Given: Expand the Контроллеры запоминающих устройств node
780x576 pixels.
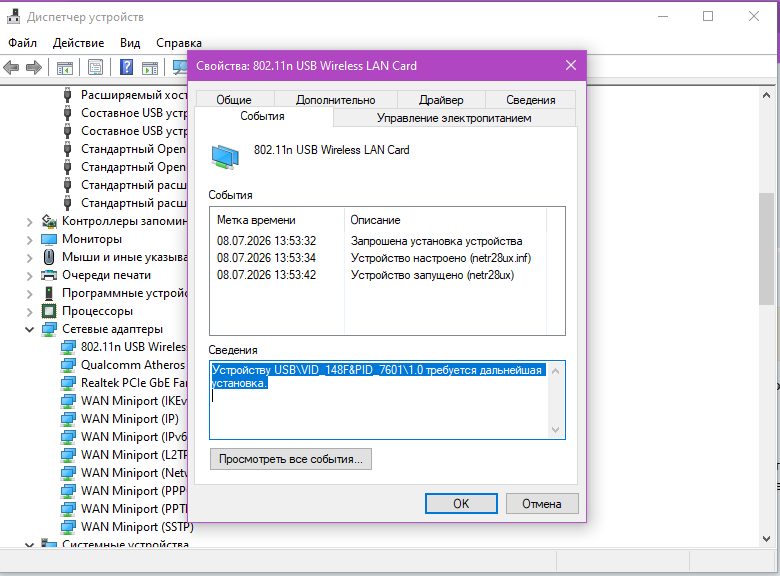Looking at the screenshot, I should (x=29, y=222).
